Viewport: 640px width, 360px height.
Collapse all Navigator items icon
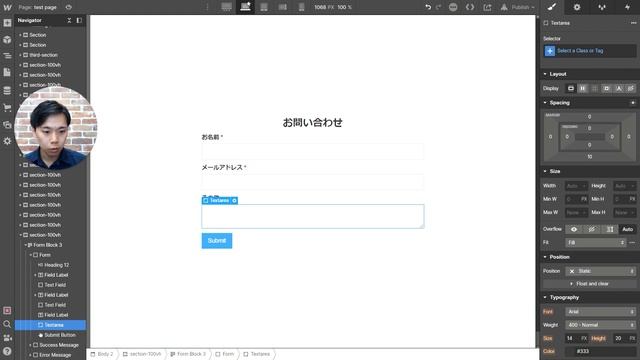click(x=69, y=20)
